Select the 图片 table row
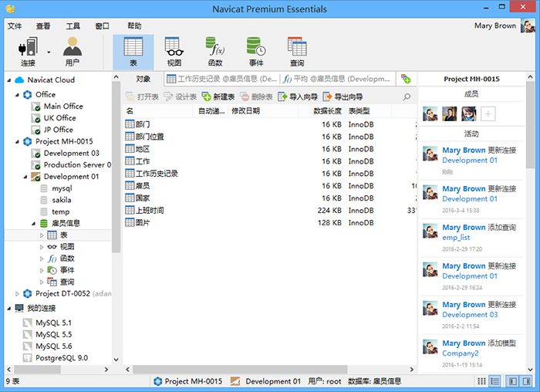Viewport: 540px width, 392px height. 270,223
